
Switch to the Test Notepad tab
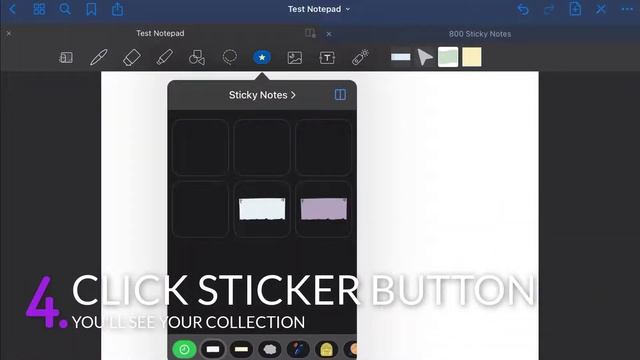[x=160, y=33]
